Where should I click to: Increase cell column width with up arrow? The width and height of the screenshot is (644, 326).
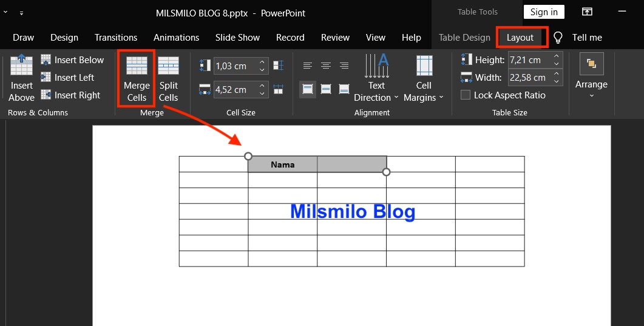pyautogui.click(x=262, y=86)
